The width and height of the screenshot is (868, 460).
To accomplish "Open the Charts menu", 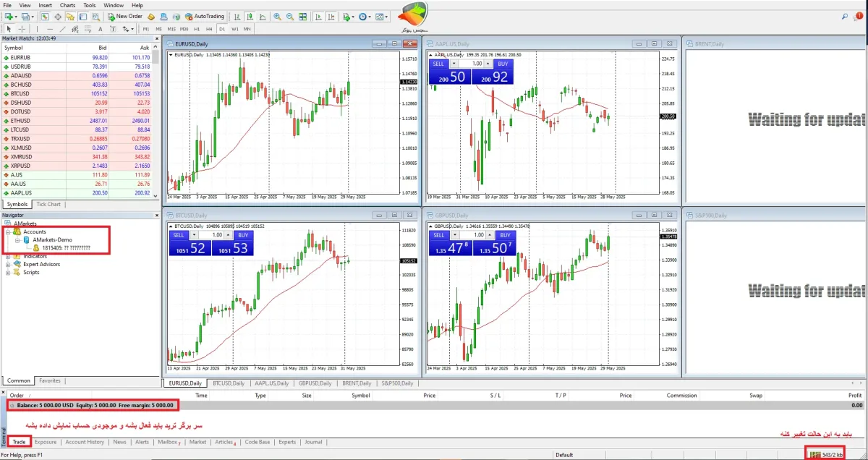I will (67, 5).
